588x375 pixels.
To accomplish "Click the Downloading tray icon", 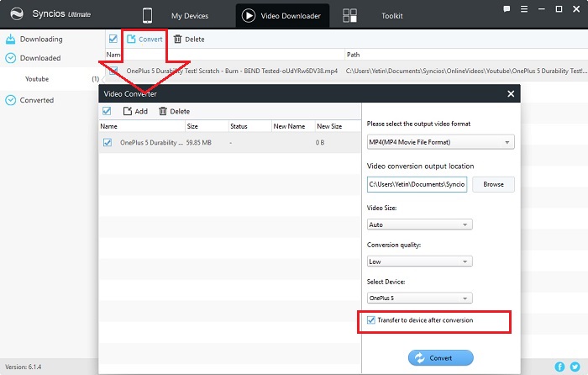I will tap(10, 39).
